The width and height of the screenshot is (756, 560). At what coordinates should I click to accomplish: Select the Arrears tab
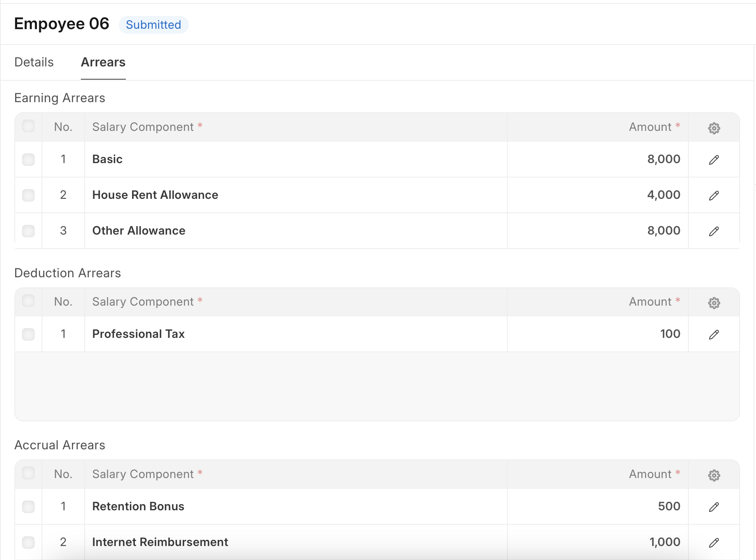click(103, 62)
